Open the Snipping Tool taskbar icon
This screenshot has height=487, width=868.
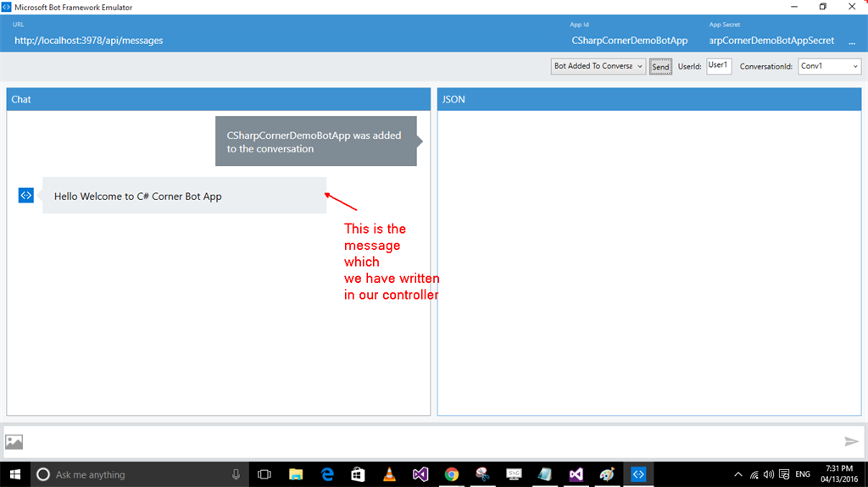[x=482, y=474]
